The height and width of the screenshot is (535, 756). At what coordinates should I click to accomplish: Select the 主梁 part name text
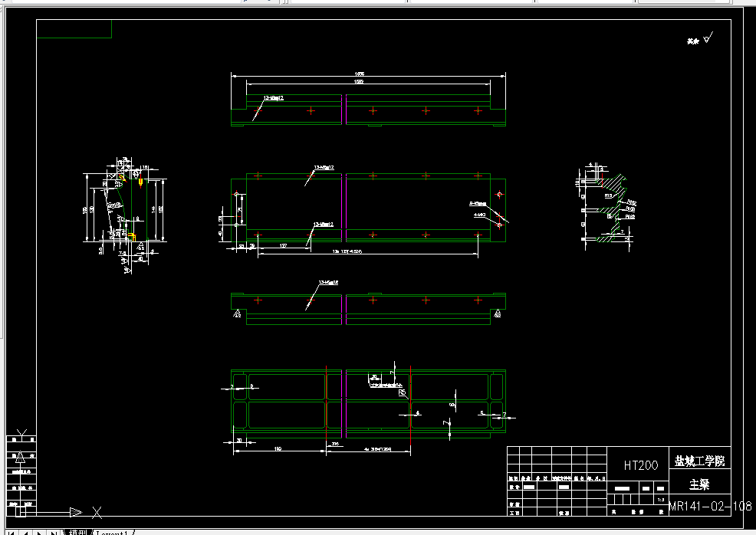[699, 484]
